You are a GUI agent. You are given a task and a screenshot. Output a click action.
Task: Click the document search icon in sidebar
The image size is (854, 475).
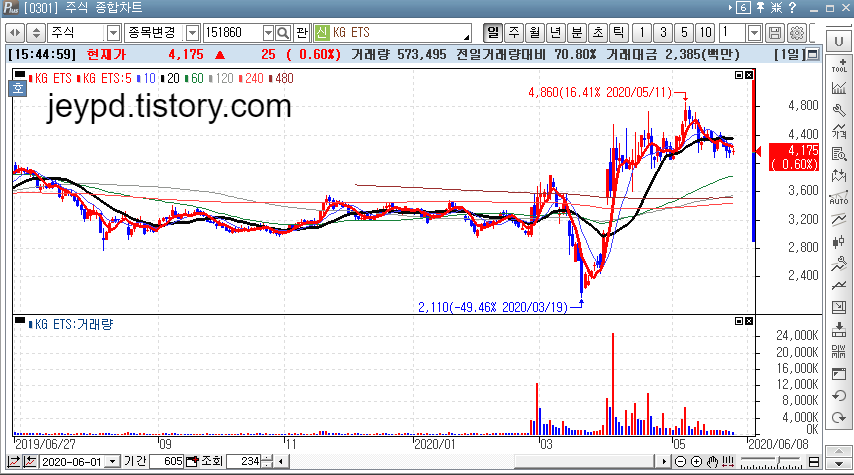839,154
